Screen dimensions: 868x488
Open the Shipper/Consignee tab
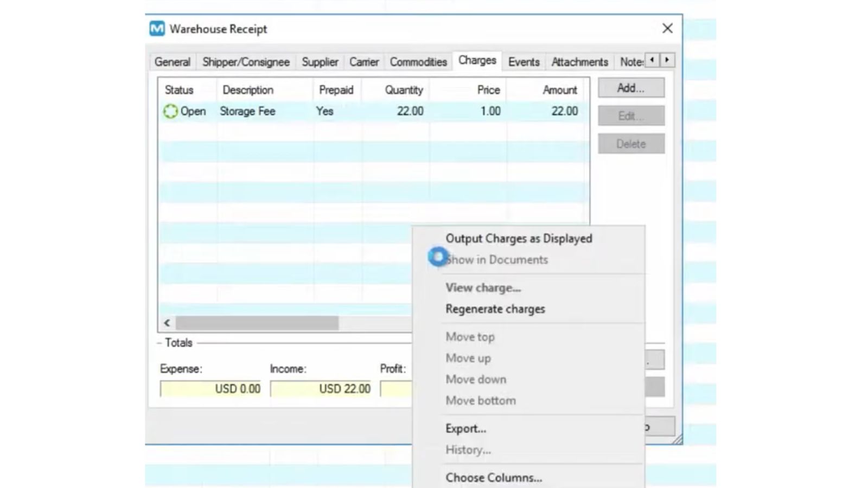[246, 62]
